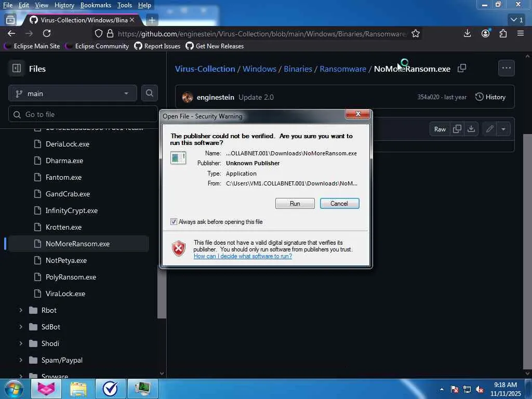Copy file path icon next to NoMoreRansom.exe

(x=462, y=68)
